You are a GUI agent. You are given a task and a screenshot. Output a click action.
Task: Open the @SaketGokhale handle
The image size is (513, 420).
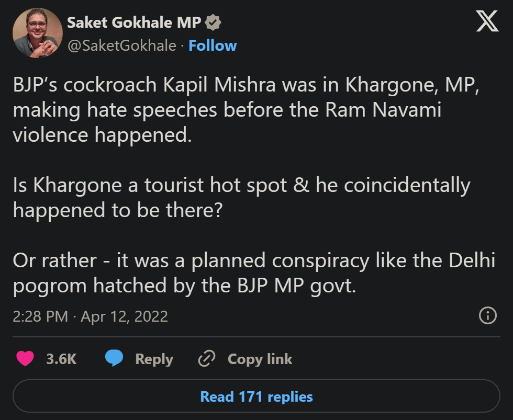click(x=120, y=46)
